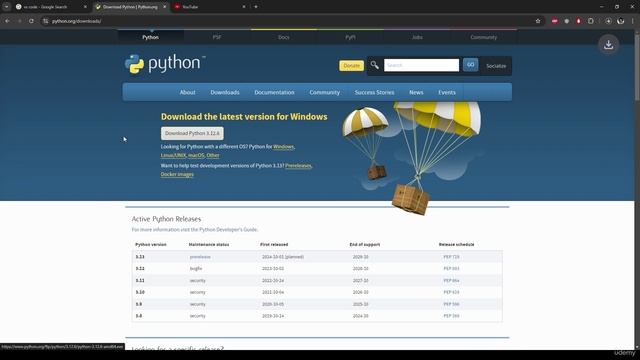Click the gray circle extension icon

click(x=567, y=21)
